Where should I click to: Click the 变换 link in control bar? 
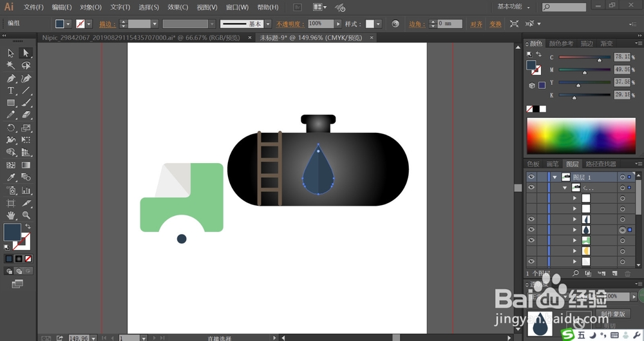pyautogui.click(x=495, y=24)
